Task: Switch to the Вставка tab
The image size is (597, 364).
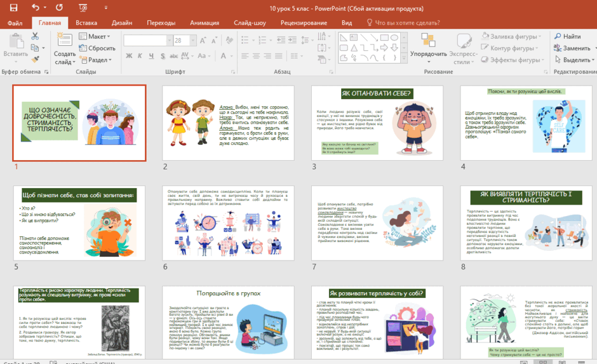Action: tap(86, 23)
